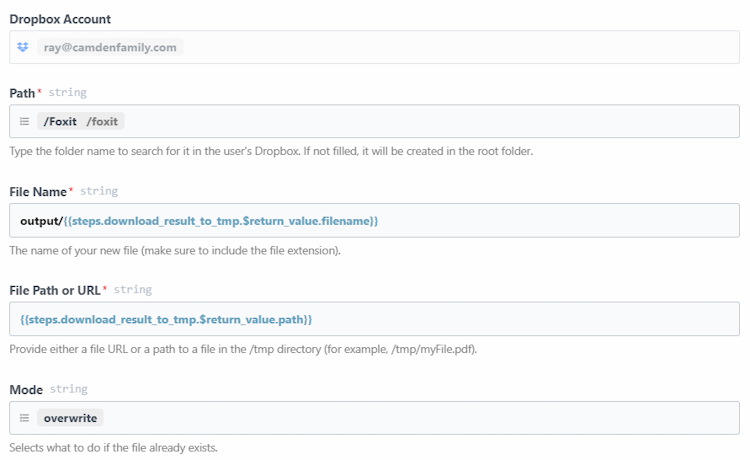Click the Dropbox logo in the account field
This screenshot has height=460, width=750.
coord(23,47)
